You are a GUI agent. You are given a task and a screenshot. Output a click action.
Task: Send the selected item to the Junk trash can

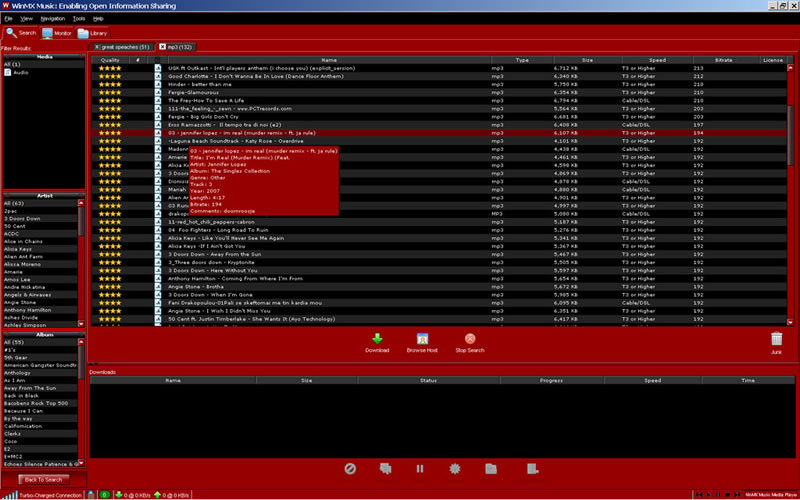pyautogui.click(x=776, y=339)
